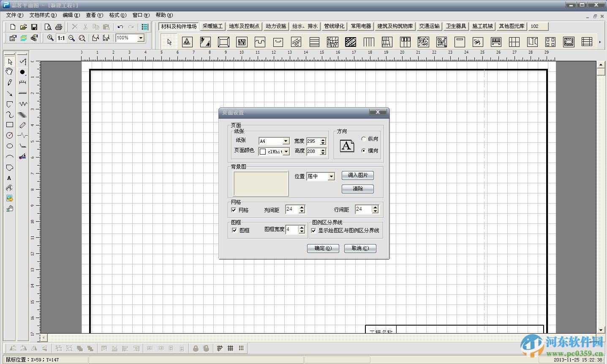Click the 图框宽度 4 spinner arrows

tap(302, 229)
